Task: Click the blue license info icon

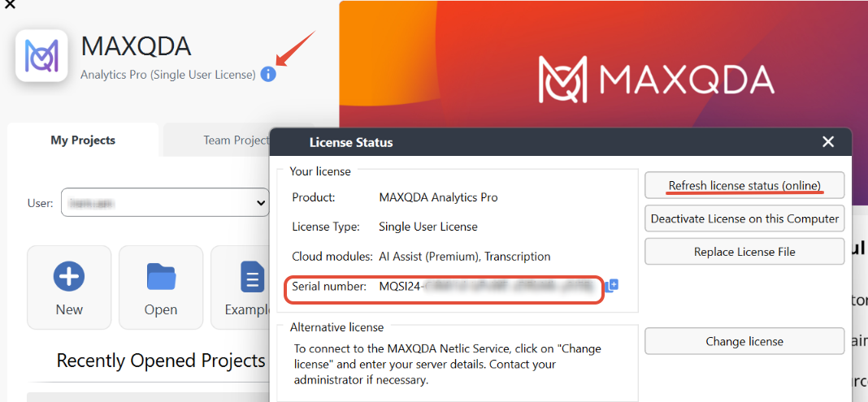Action: click(x=268, y=74)
